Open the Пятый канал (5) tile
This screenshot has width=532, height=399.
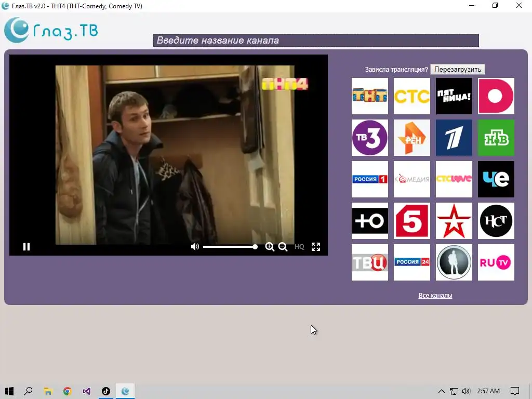tap(411, 221)
